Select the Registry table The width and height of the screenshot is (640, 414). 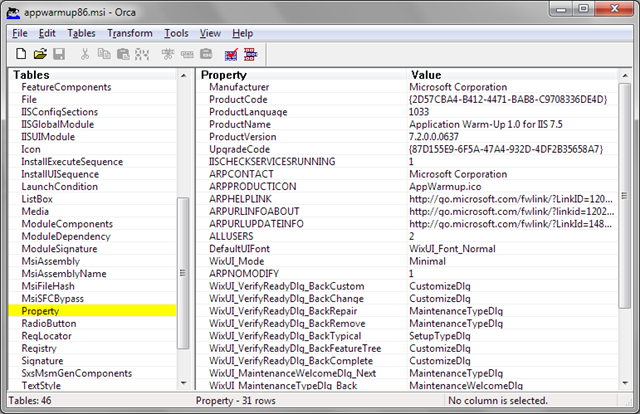(x=39, y=348)
